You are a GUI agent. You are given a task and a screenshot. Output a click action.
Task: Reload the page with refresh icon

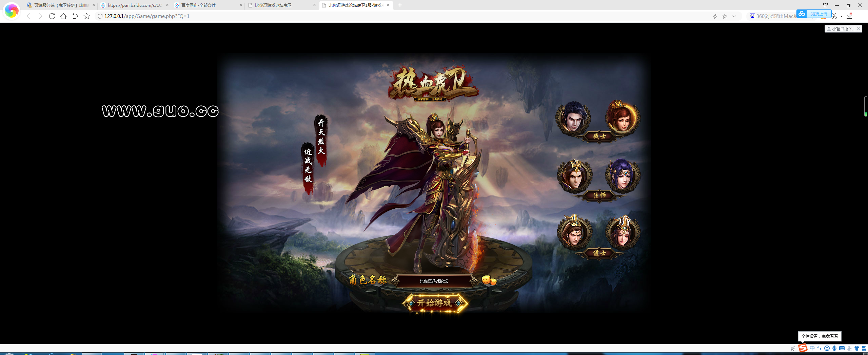coord(52,16)
